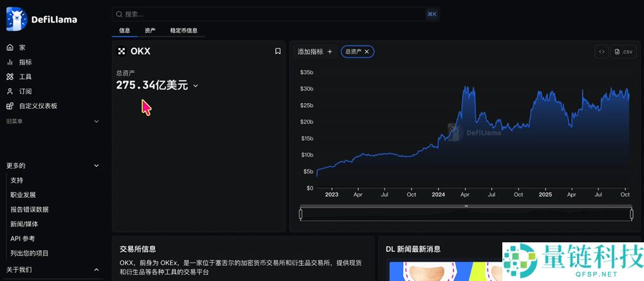Open the 列出您的项目 link

point(30,253)
